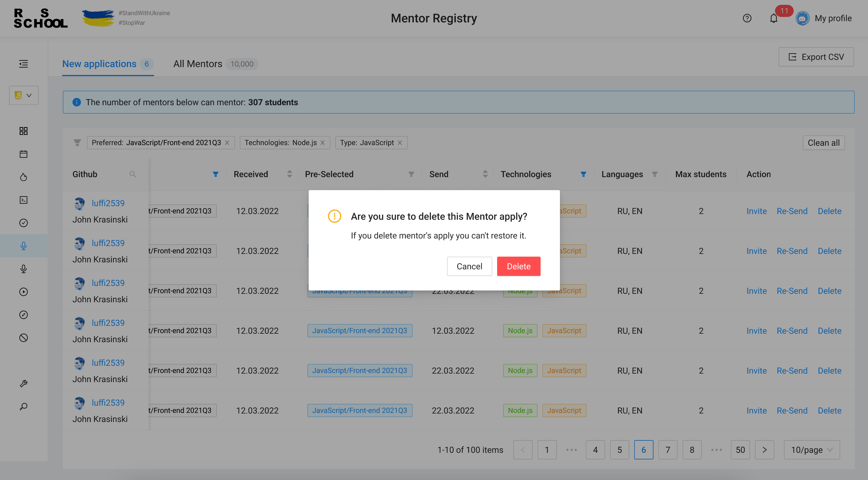The width and height of the screenshot is (868, 480).
Task: Cancel the delete confirmation dialog
Action: (x=469, y=267)
